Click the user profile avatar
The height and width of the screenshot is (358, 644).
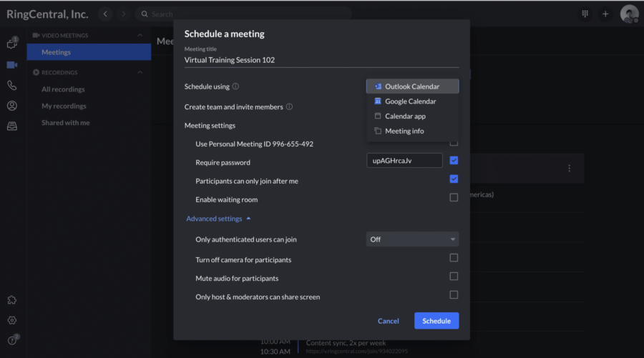coord(628,14)
